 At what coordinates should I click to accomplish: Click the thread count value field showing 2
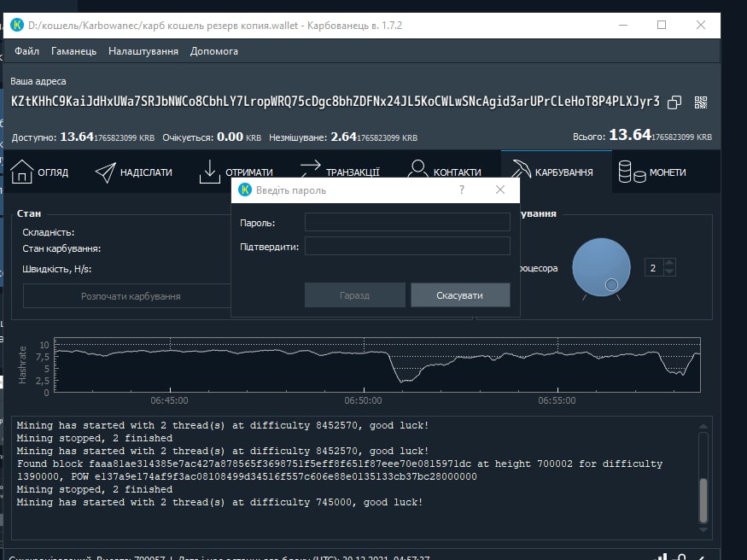coord(654,267)
